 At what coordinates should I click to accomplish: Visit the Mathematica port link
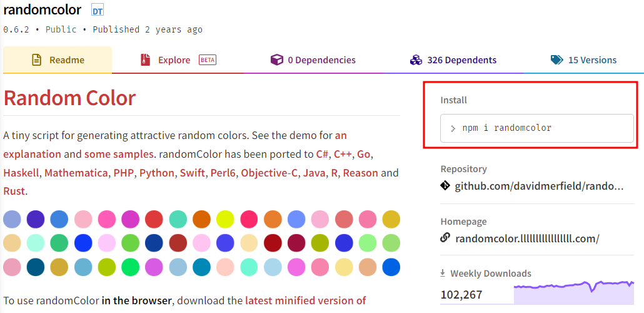pyautogui.click(x=76, y=173)
